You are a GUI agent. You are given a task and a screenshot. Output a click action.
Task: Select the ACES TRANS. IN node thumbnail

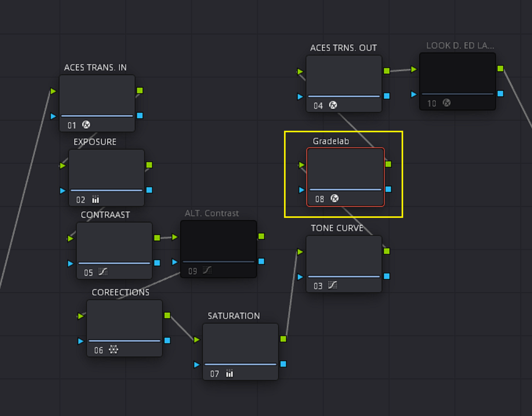tap(97, 103)
